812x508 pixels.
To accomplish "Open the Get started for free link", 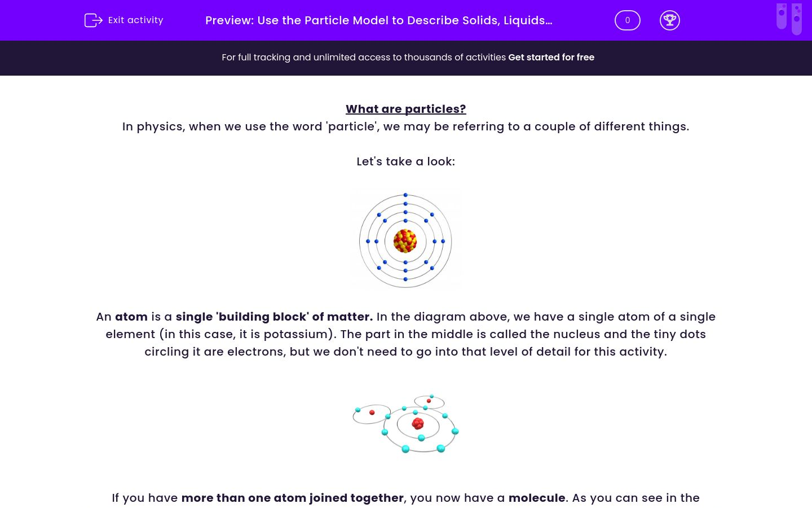I will coord(551,57).
